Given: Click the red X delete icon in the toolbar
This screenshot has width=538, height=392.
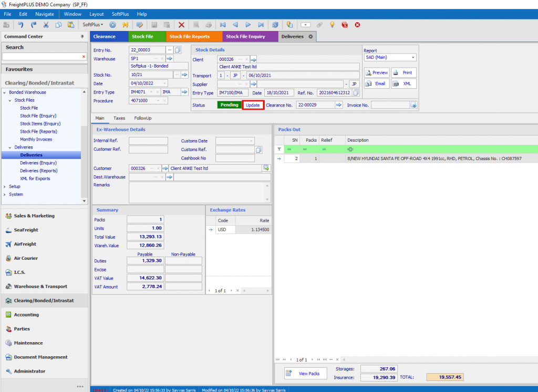Looking at the screenshot, I should [182, 24].
